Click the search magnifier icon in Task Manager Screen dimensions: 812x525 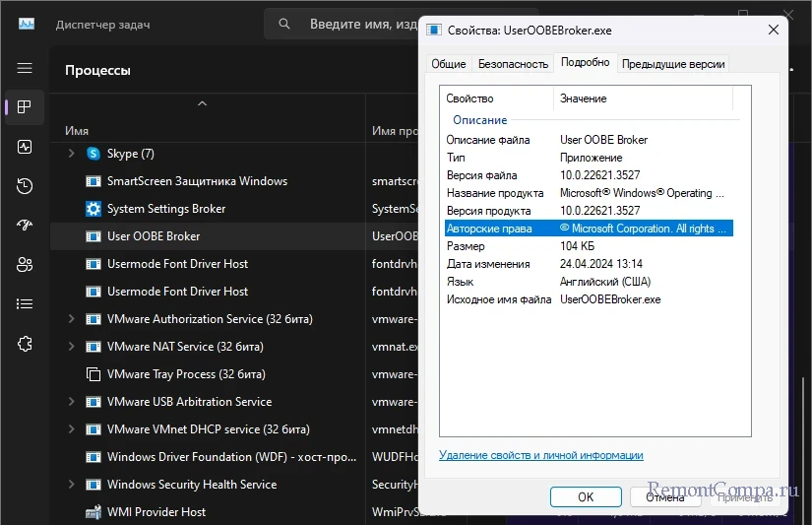click(284, 24)
